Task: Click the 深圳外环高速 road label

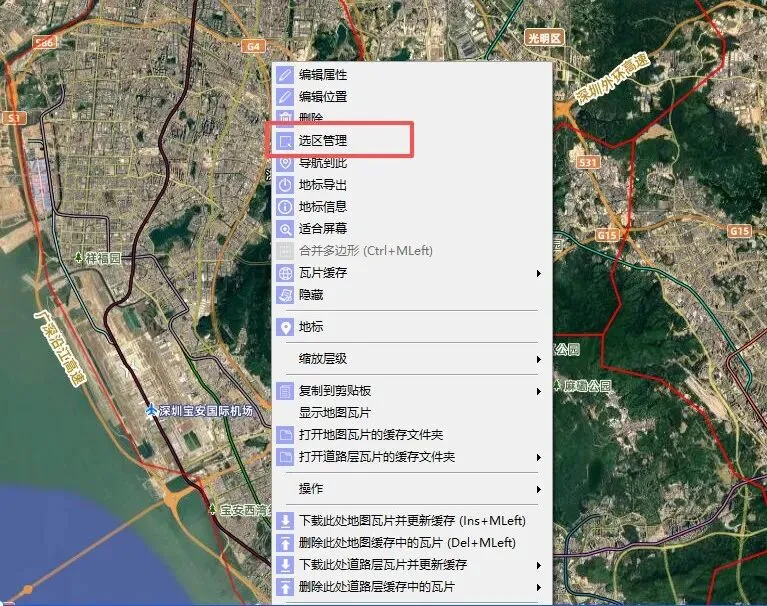Action: point(611,78)
